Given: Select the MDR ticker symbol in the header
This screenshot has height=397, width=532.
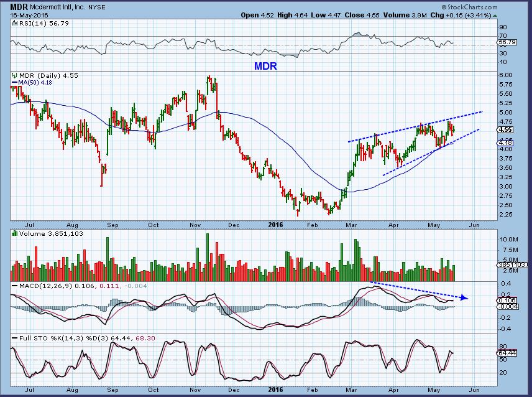Looking at the screenshot, I should [x=19, y=7].
